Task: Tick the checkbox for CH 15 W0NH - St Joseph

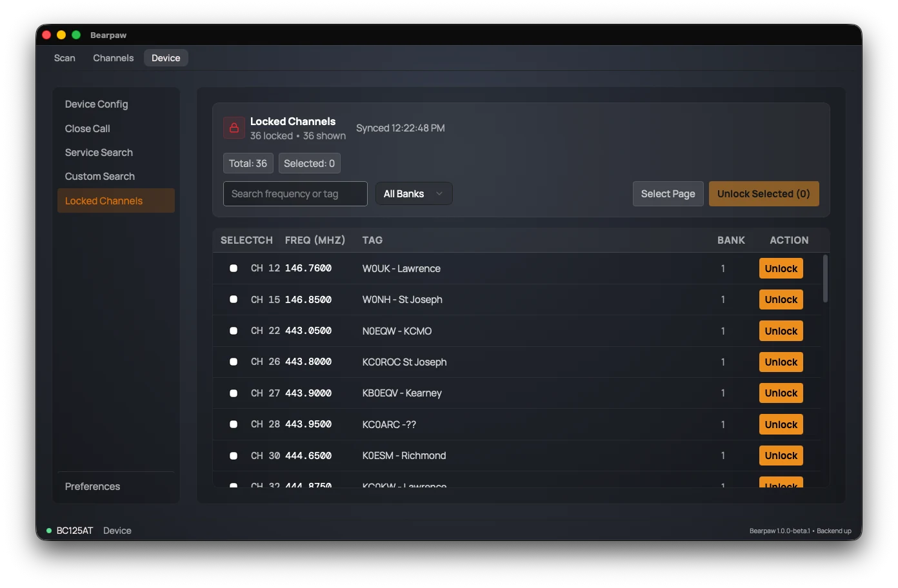Action: [234, 299]
